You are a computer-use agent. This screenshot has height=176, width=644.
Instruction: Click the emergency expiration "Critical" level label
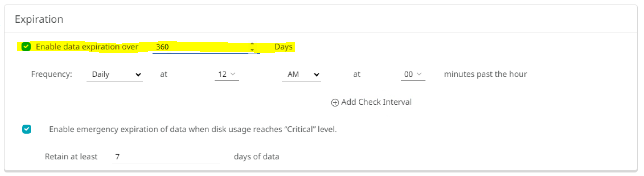(x=193, y=129)
